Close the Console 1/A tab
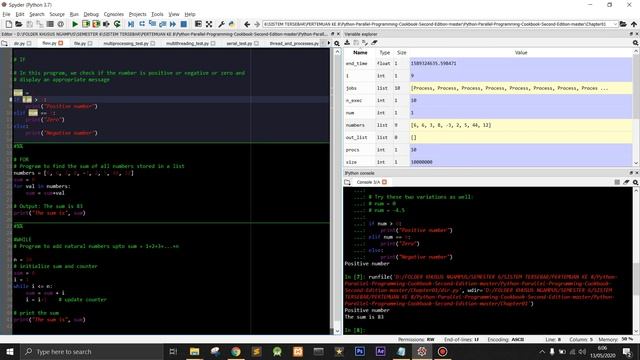The height and width of the screenshot is (360, 640). tap(384, 182)
